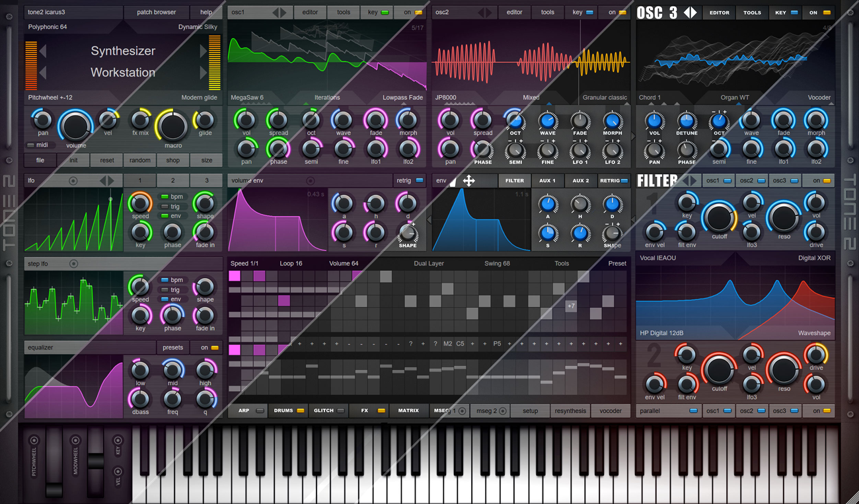
Task: Click the target circle icon beside lfo label
Action: (73, 180)
